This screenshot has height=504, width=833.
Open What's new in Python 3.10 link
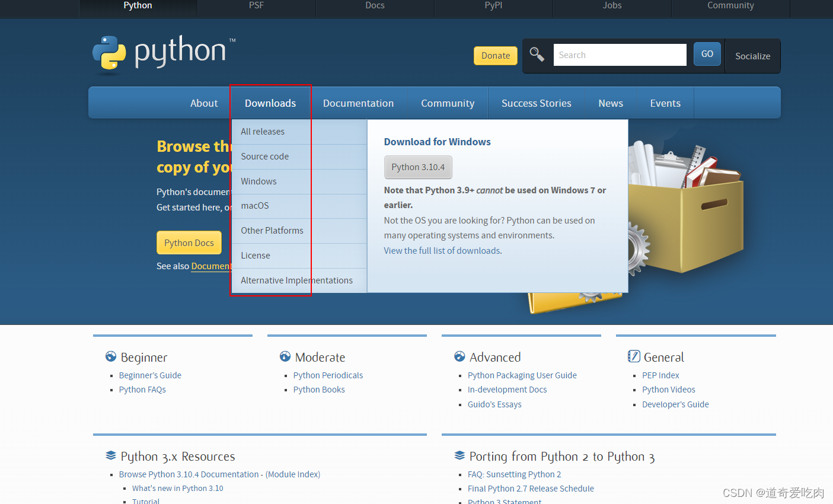[x=178, y=489]
